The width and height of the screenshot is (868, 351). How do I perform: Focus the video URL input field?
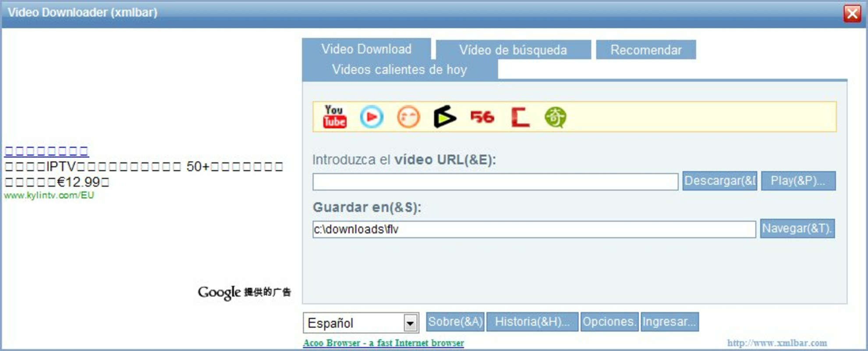point(495,182)
